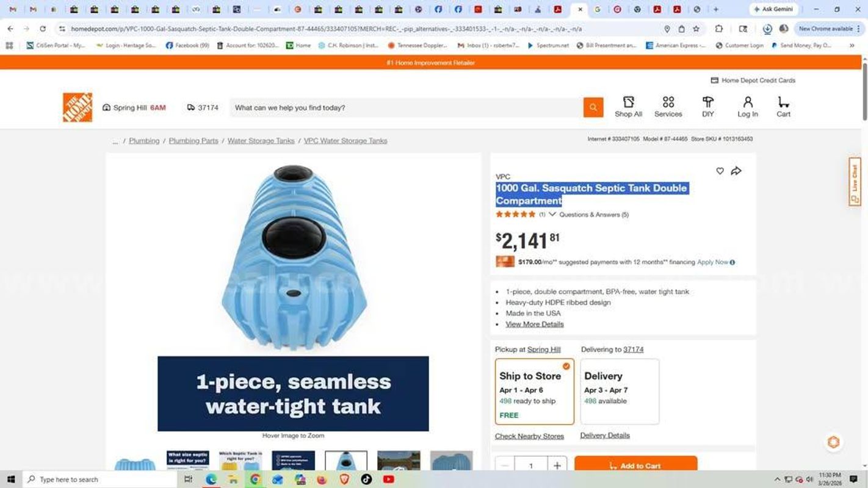
Task: Select the Ship to Store option
Action: (x=535, y=392)
